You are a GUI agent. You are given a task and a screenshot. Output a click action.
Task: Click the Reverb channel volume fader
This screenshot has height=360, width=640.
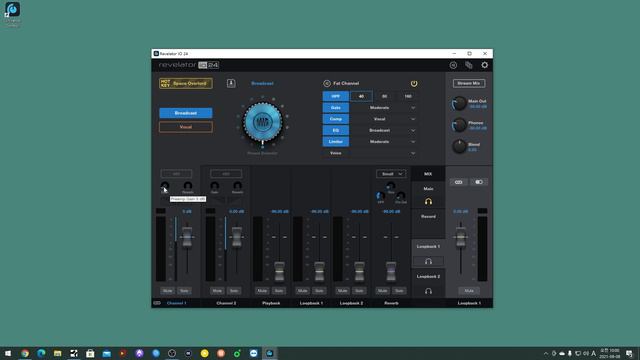(x=391, y=272)
